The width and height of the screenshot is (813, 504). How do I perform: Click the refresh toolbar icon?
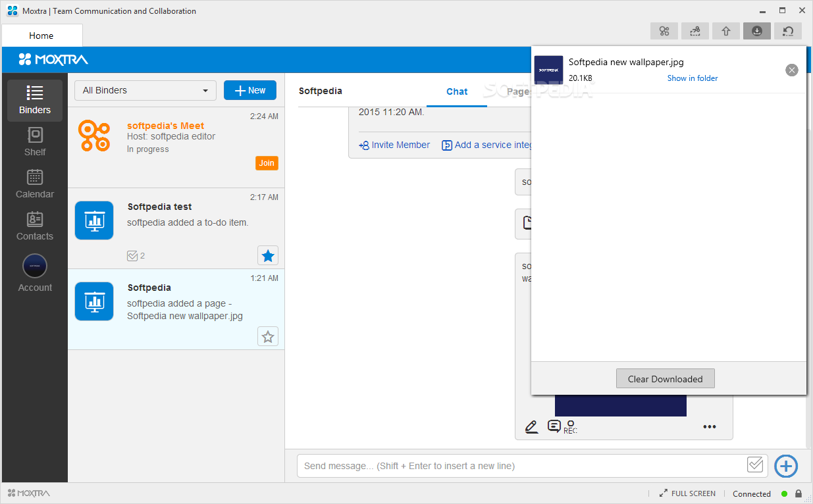click(x=788, y=31)
